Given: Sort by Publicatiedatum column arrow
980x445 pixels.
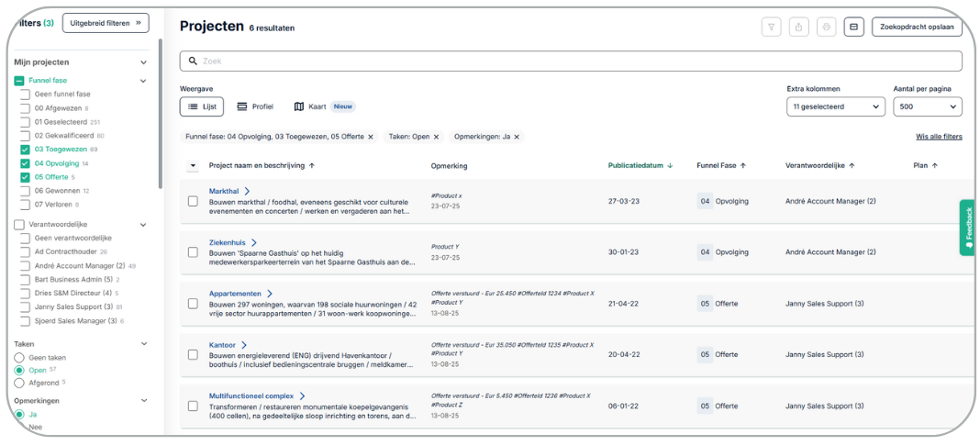Looking at the screenshot, I should point(670,166).
